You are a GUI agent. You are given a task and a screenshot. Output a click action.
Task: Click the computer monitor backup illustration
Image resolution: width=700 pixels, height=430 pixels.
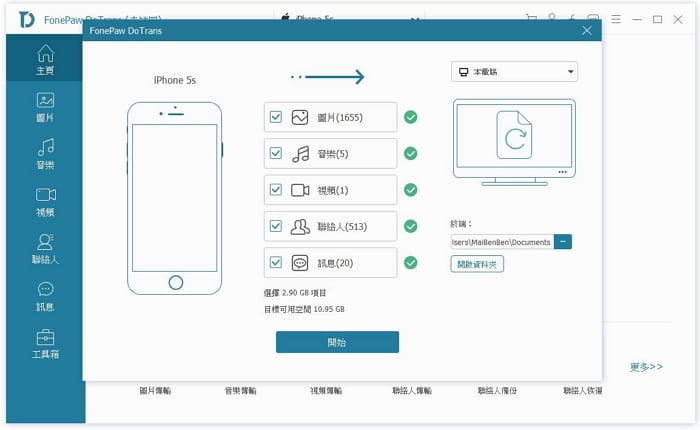click(514, 142)
